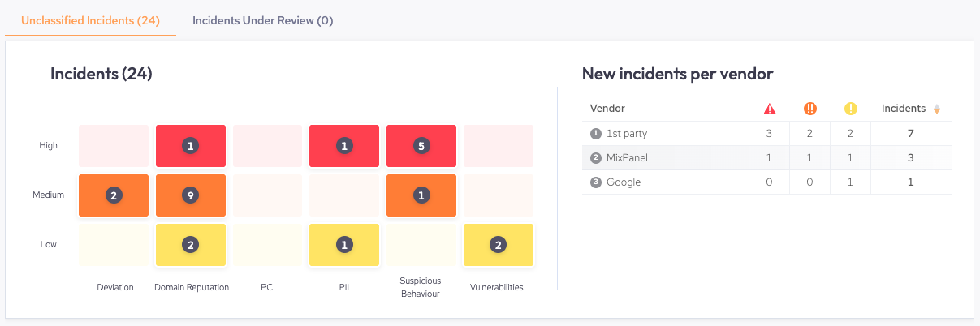Click the rank 3 badge beside Google

point(595,182)
